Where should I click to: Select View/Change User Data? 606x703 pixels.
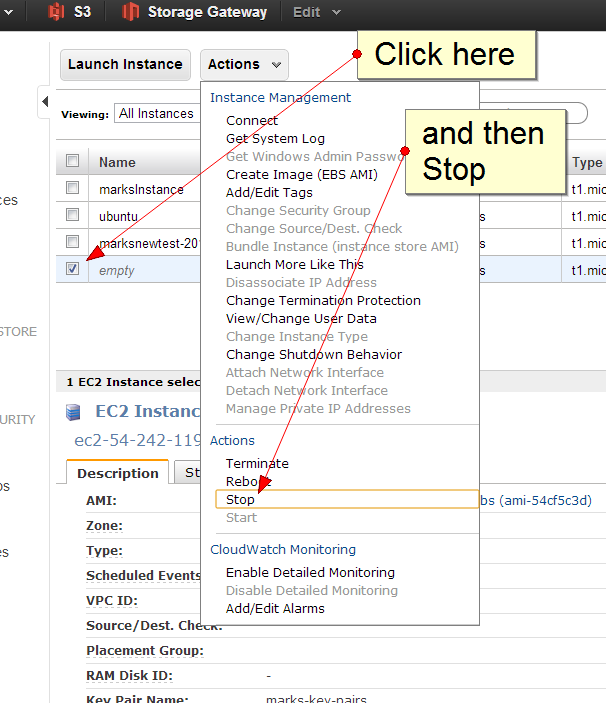click(301, 318)
